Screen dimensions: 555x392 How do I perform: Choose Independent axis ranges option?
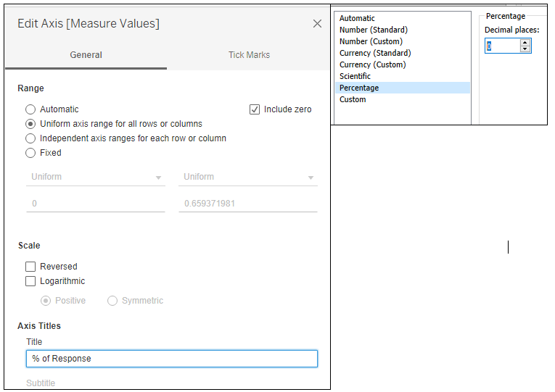point(30,138)
